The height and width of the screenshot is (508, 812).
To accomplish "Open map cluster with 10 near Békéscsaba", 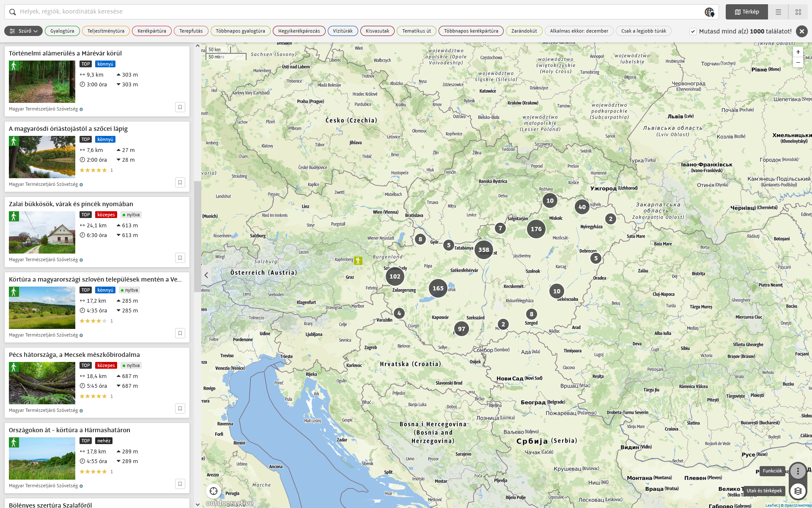I will point(557,291).
